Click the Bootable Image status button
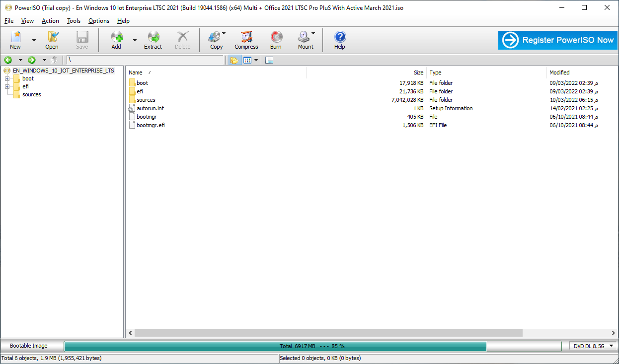 pos(29,346)
